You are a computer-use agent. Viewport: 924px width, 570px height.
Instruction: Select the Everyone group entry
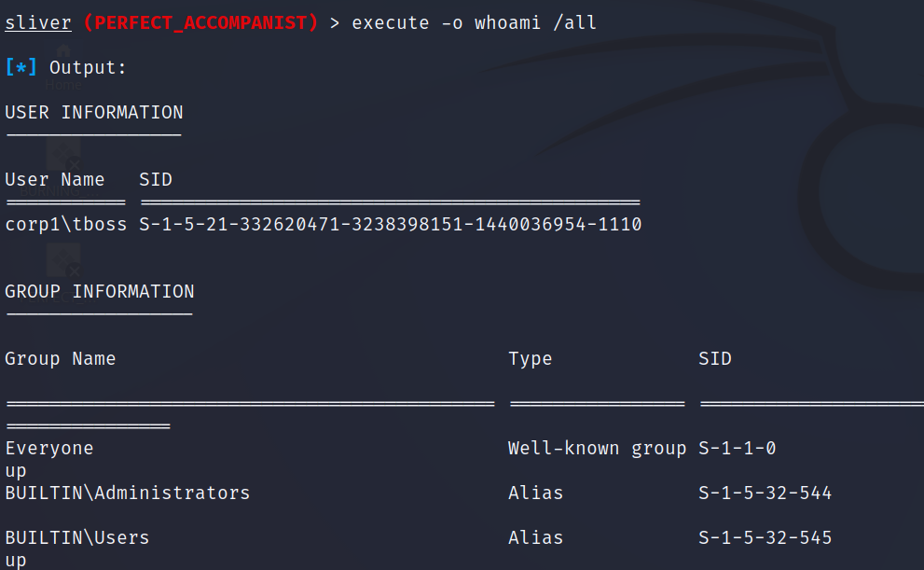click(x=49, y=448)
